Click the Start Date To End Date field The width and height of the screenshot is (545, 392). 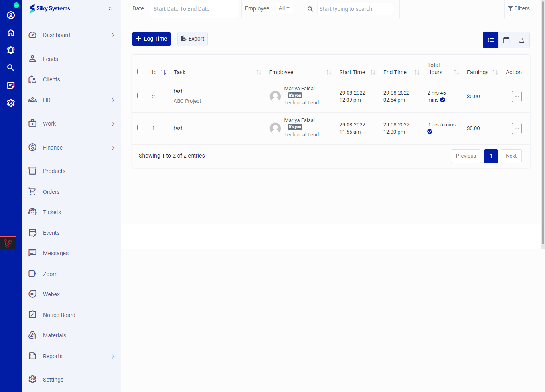[x=194, y=9]
